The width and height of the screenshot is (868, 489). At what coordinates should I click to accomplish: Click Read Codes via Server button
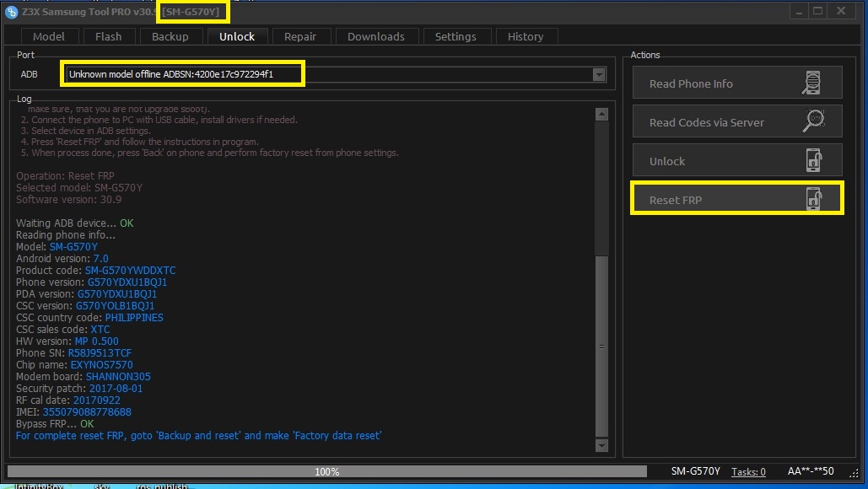737,121
